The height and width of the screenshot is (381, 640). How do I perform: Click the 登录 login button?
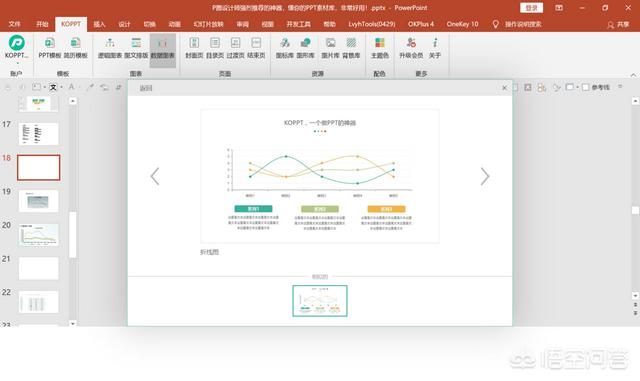[x=531, y=8]
